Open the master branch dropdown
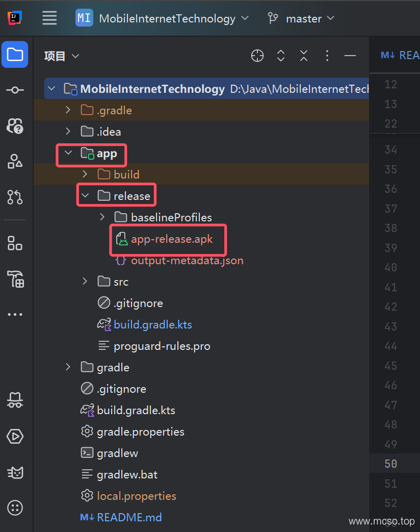The height and width of the screenshot is (532, 420). pyautogui.click(x=310, y=18)
